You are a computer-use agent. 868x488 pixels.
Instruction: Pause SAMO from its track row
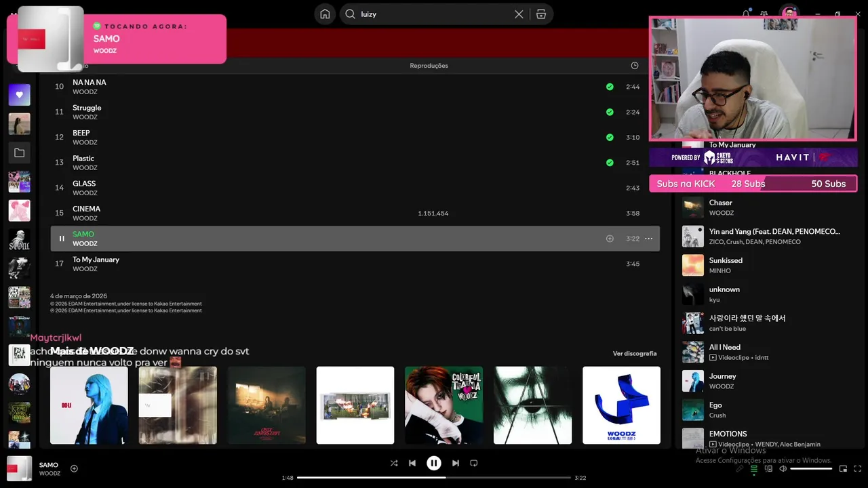tap(62, 239)
